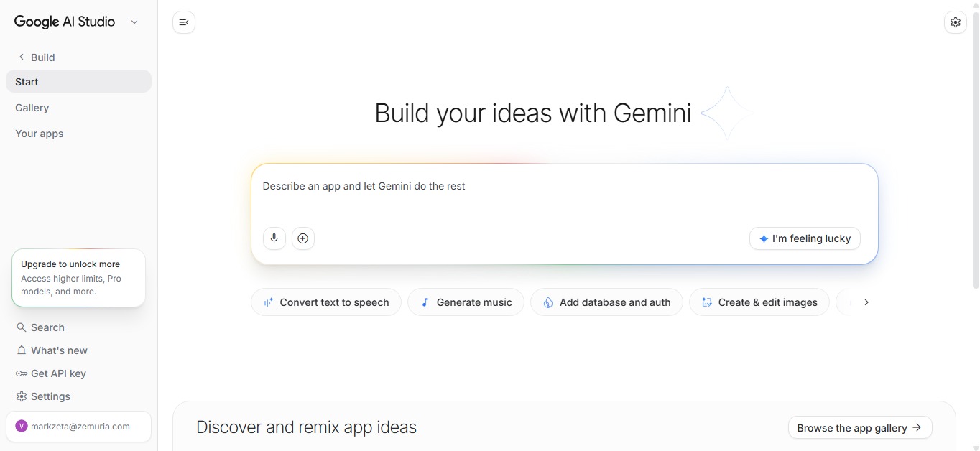Open the markzeta@zemuria.com account button
Screen dimensions: 980x451
click(78, 426)
